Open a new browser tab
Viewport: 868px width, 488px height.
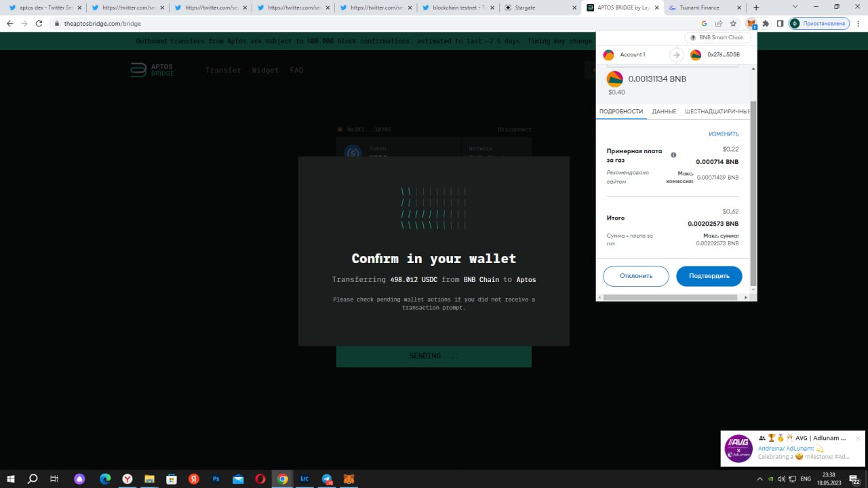click(756, 7)
